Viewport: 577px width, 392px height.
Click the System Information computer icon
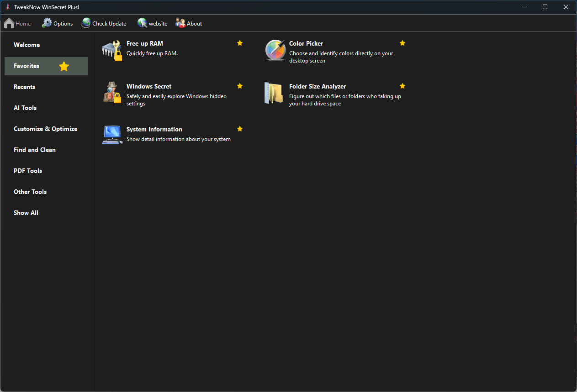click(112, 135)
